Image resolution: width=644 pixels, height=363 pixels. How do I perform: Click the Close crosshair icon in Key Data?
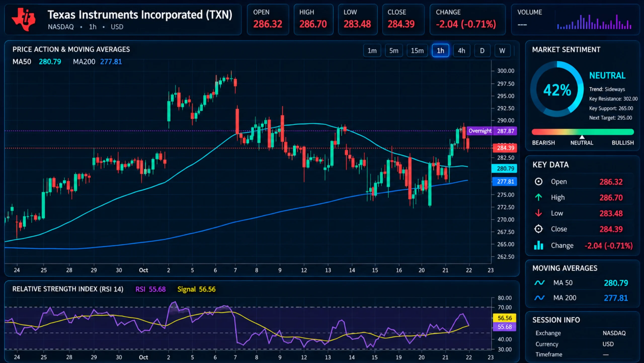pyautogui.click(x=538, y=229)
